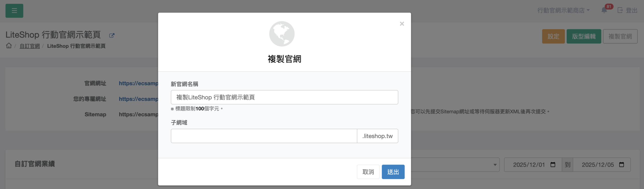Expand the 行動官網示範商店 store dropdown
Viewport: 644px width, 189px height.
(x=563, y=10)
